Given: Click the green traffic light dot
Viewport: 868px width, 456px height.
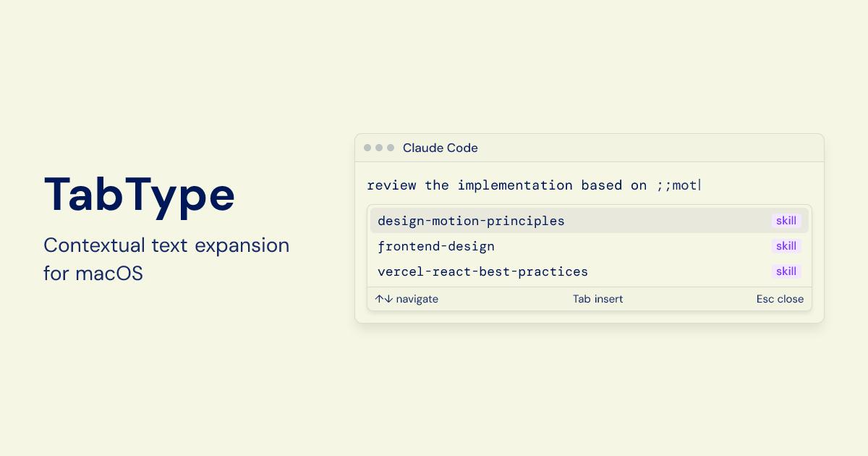Looking at the screenshot, I should pyautogui.click(x=389, y=147).
